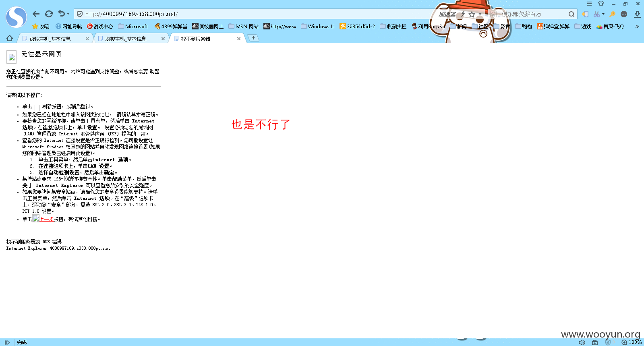Open the 首页-飞Q bookmark
Viewport: 644px width, 346px height.
tap(610, 27)
